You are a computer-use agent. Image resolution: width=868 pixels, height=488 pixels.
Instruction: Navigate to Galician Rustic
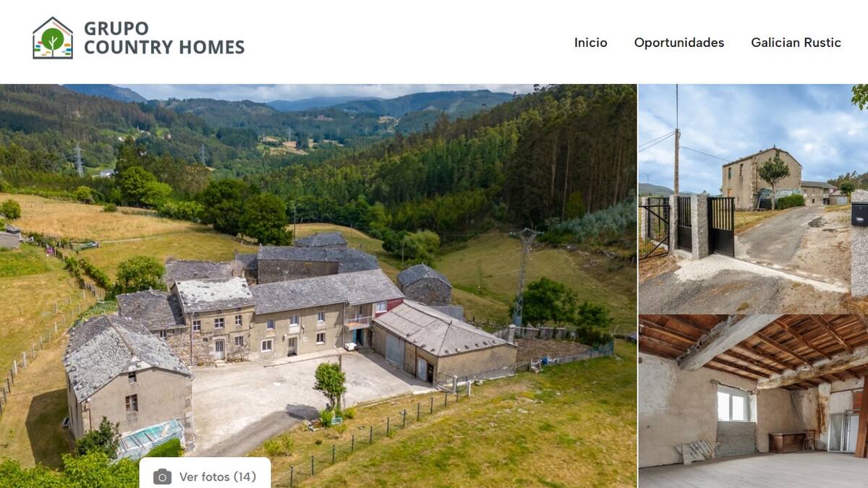click(x=796, y=43)
